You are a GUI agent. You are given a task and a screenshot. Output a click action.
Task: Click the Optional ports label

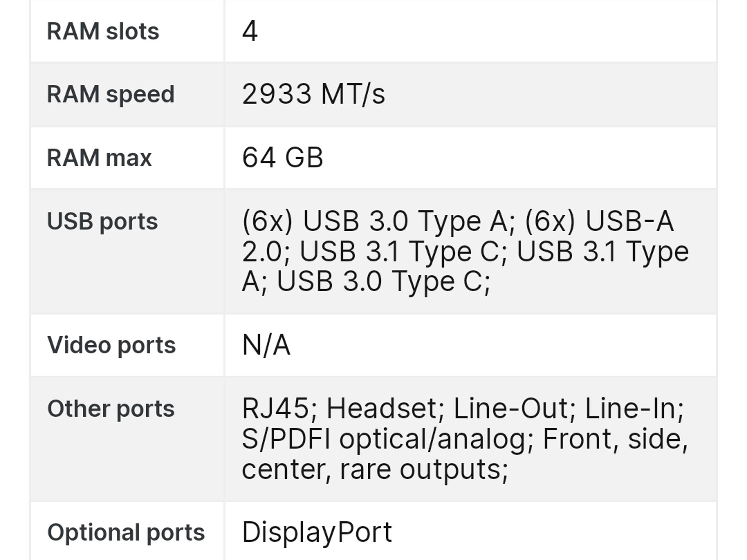point(126,533)
